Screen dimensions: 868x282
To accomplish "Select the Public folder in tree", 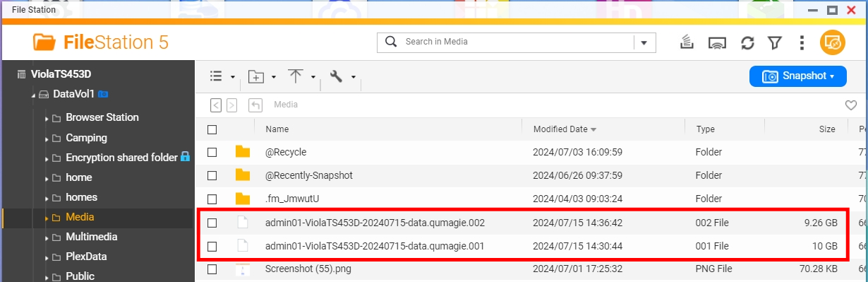I will pos(80,276).
